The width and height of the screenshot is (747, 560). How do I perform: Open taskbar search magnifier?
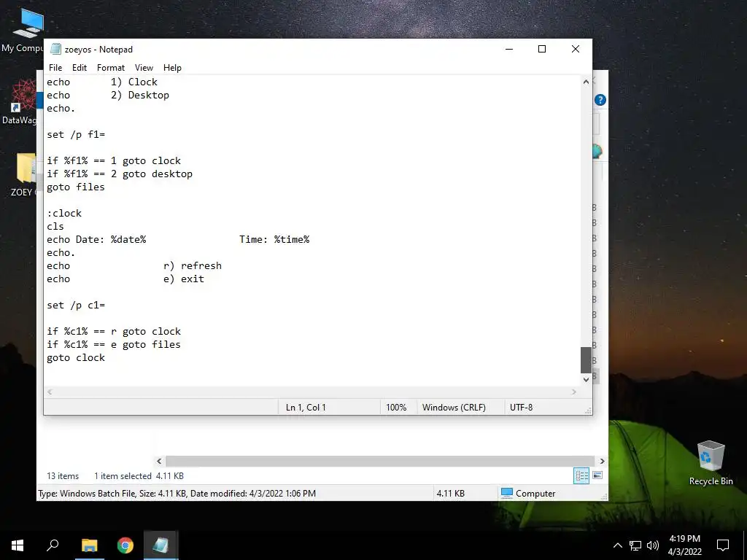coord(53,545)
